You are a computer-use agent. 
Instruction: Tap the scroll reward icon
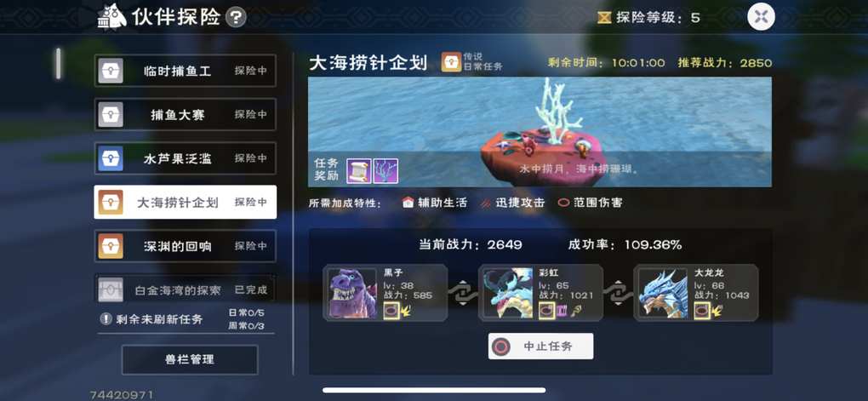pyautogui.click(x=359, y=171)
